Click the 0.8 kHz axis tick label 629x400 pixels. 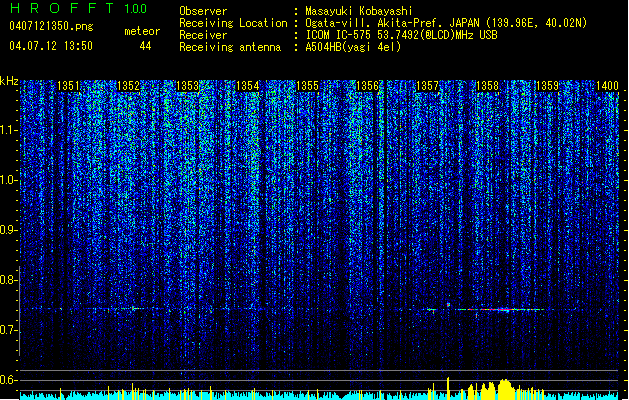pyautogui.click(x=8, y=280)
